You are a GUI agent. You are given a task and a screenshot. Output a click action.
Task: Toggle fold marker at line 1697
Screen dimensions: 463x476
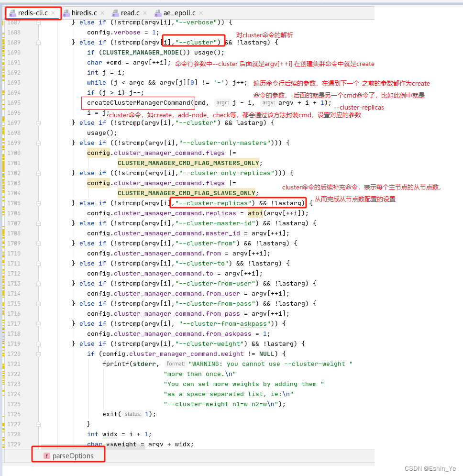[39, 123]
